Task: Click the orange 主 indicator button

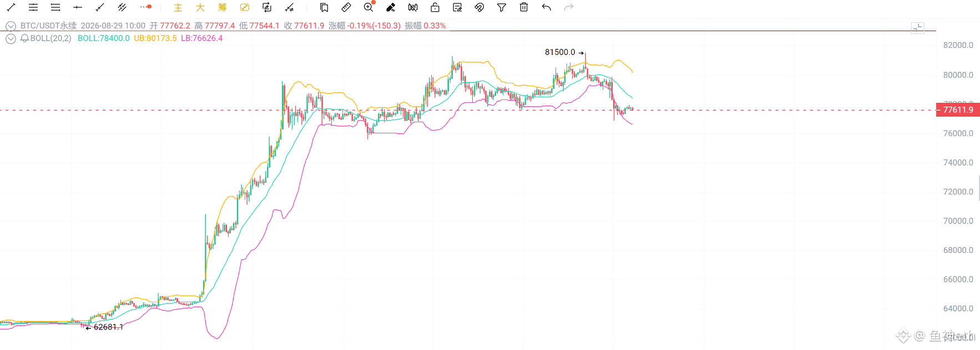Action: click(x=178, y=7)
